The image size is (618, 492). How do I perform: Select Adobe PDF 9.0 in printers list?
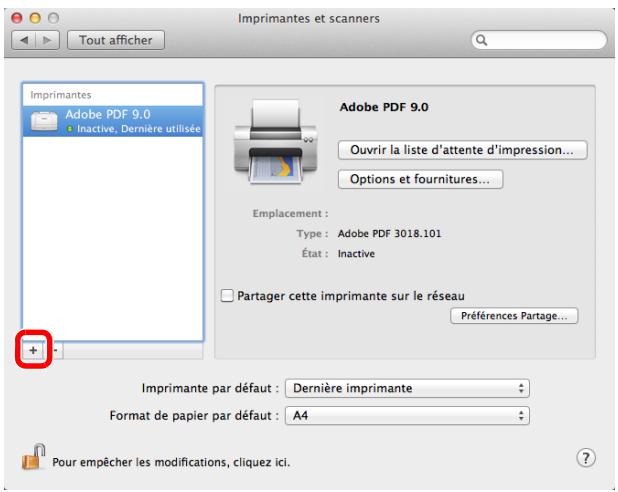[x=113, y=121]
